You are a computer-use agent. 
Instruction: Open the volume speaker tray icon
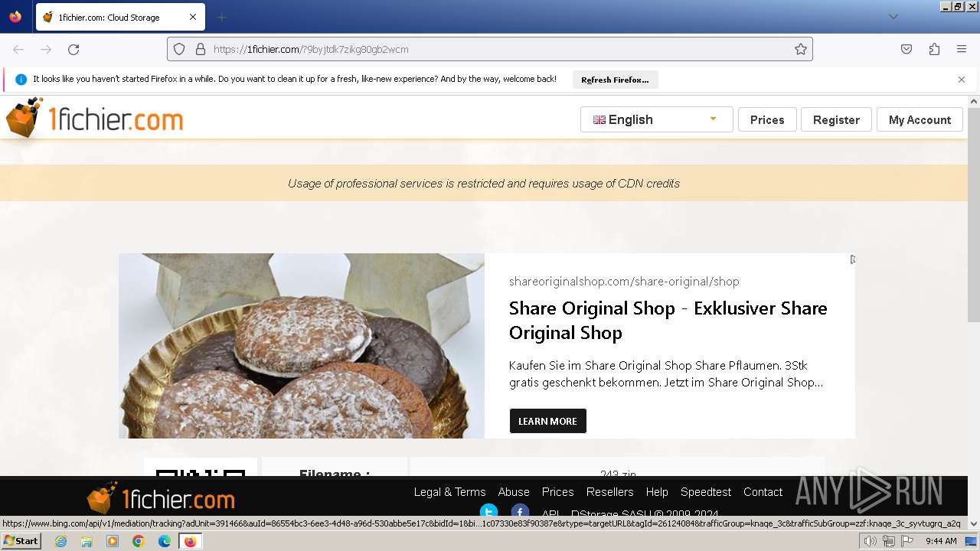(870, 541)
